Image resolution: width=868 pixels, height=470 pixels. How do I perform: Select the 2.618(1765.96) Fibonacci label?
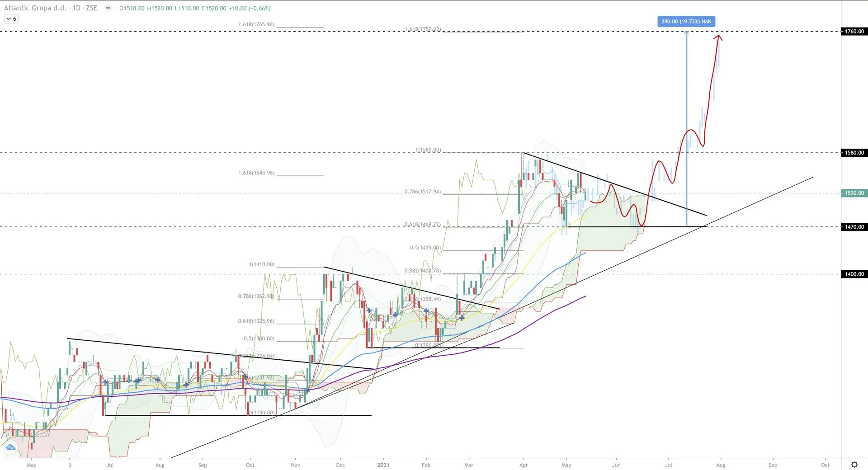[256, 24]
